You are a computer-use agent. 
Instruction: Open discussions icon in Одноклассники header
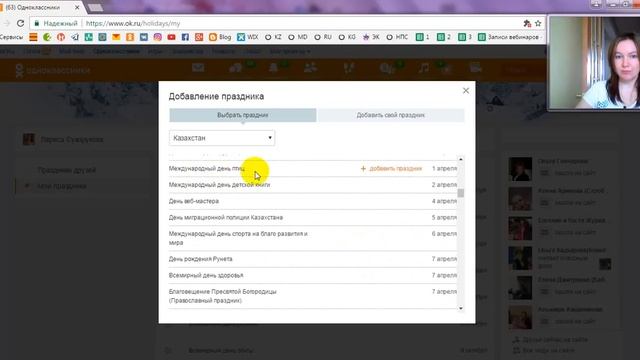(236, 68)
